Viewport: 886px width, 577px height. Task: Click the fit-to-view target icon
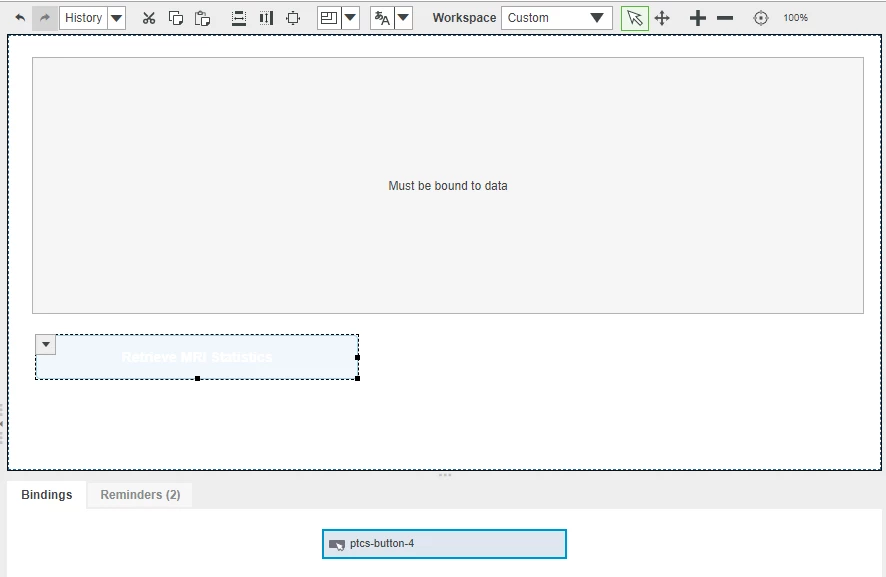click(x=761, y=18)
